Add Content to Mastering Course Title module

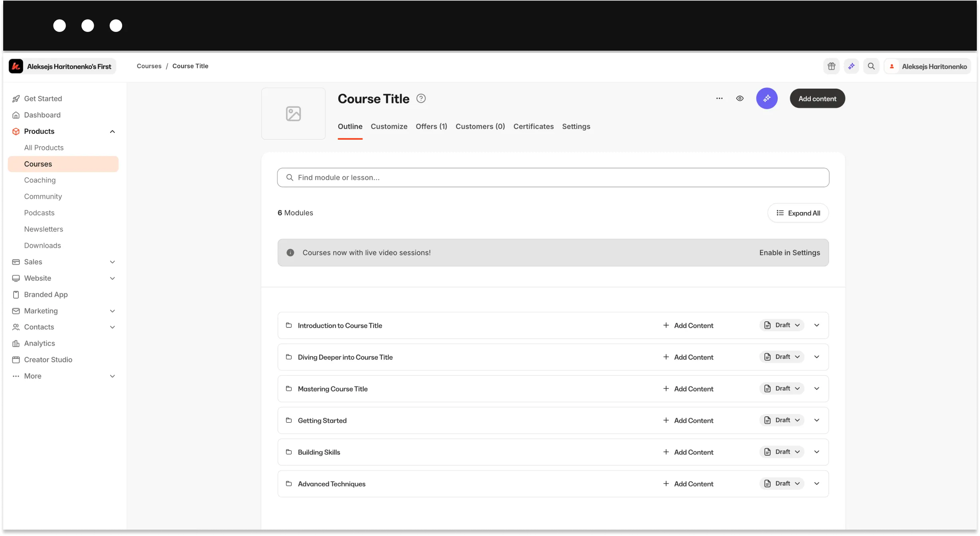(x=688, y=389)
